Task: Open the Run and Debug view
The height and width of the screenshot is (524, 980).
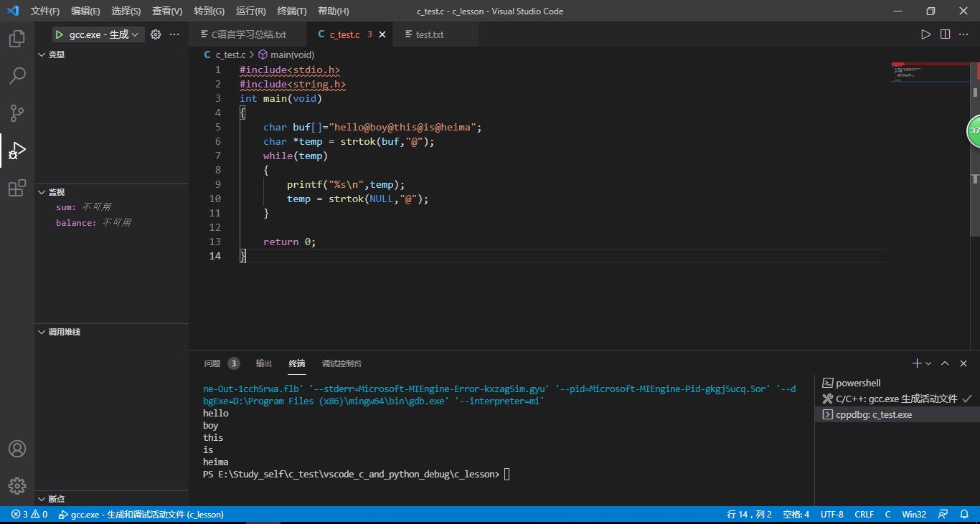Action: (x=17, y=151)
